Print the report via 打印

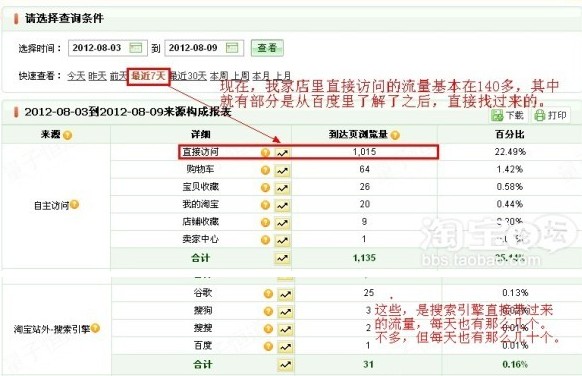[550, 115]
